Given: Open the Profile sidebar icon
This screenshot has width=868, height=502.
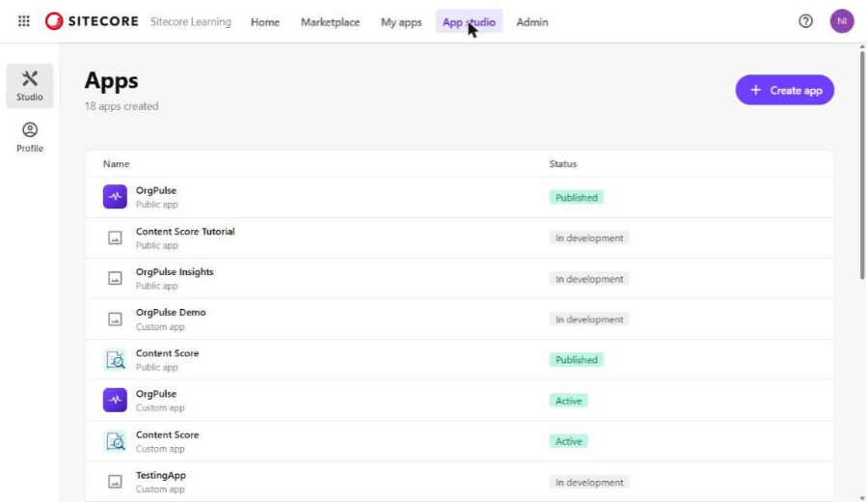Looking at the screenshot, I should pyautogui.click(x=30, y=137).
